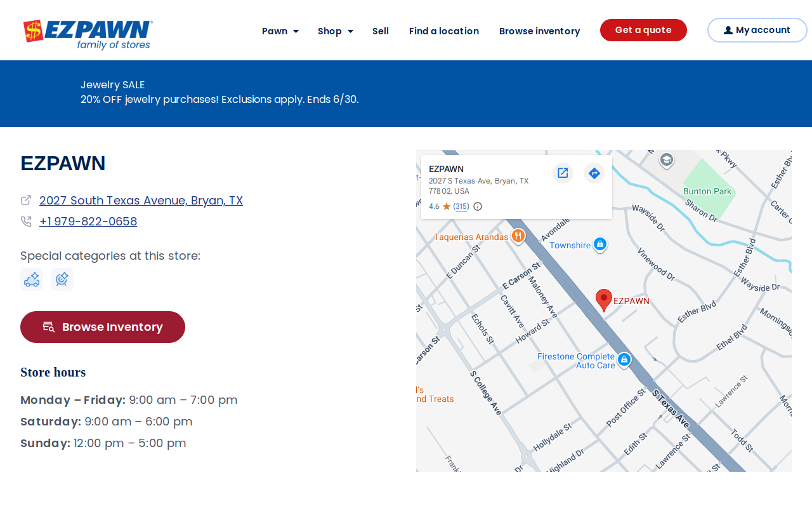812x508 pixels.
Task: Click the red EZPAWN map pin
Action: pyautogui.click(x=604, y=300)
